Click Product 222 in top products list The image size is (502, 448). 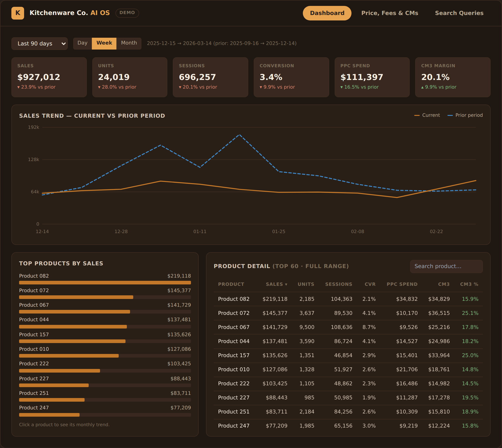tap(105, 366)
